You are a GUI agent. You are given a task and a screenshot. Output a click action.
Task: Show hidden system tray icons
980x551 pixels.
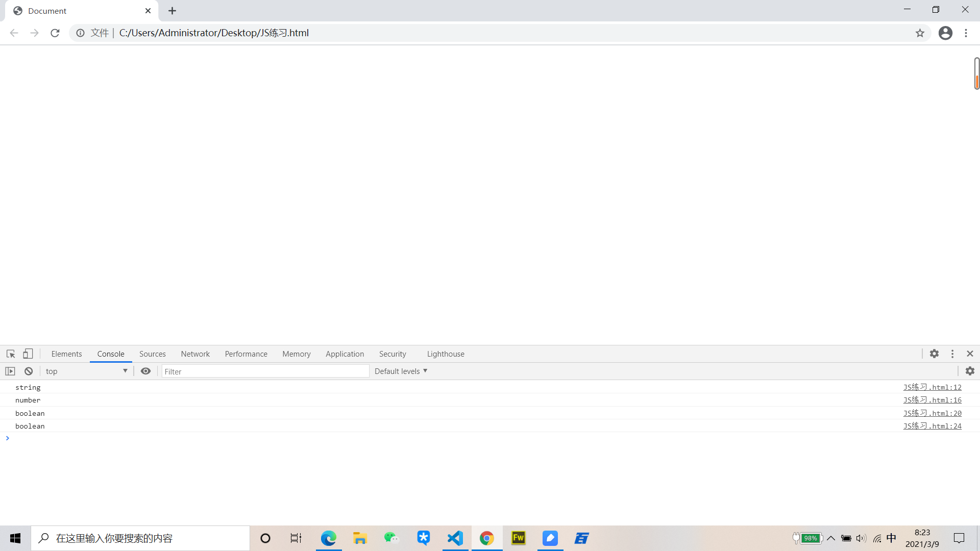(x=831, y=538)
